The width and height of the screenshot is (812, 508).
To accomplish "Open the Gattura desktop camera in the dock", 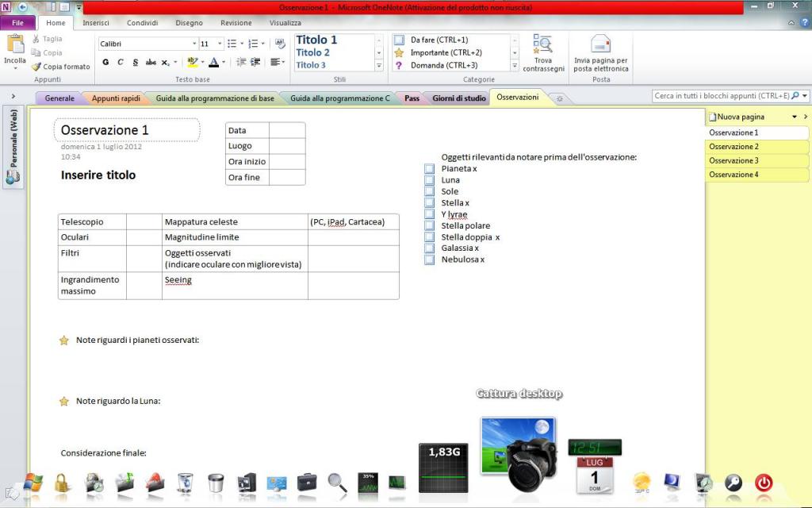I will [x=519, y=453].
